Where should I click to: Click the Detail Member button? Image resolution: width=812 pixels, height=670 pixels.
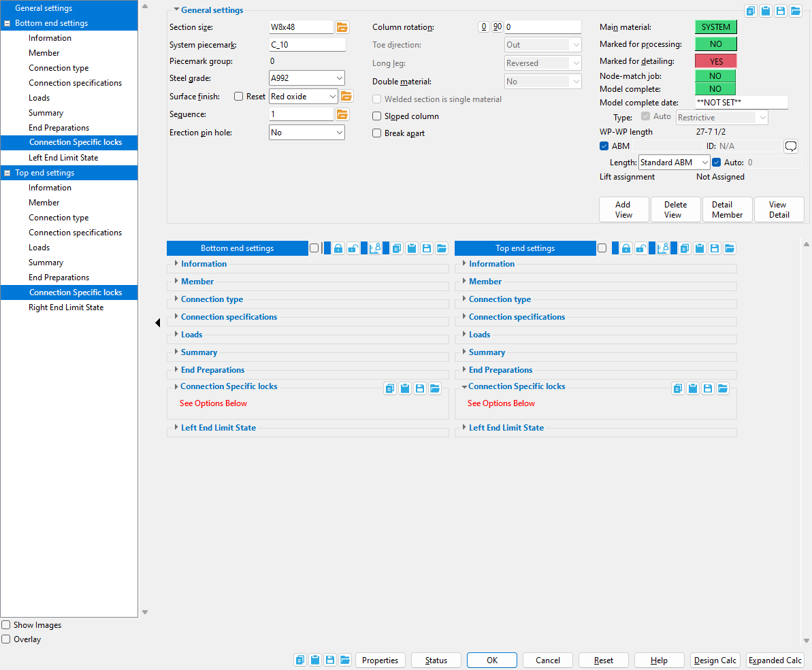pos(727,210)
